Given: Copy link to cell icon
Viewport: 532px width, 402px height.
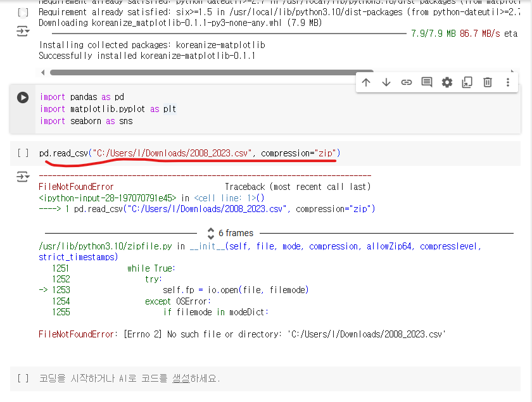Looking at the screenshot, I should 407,82.
